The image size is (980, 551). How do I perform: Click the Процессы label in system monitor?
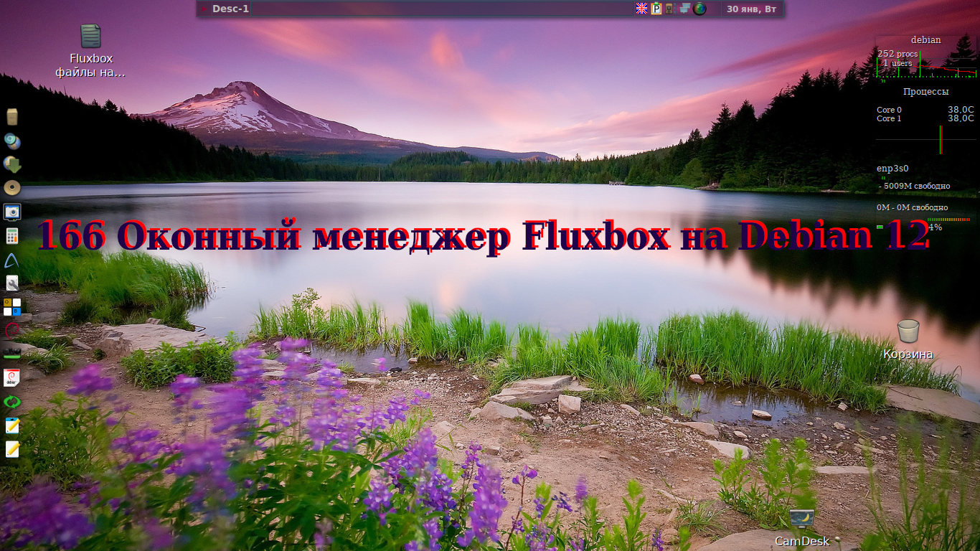[925, 92]
